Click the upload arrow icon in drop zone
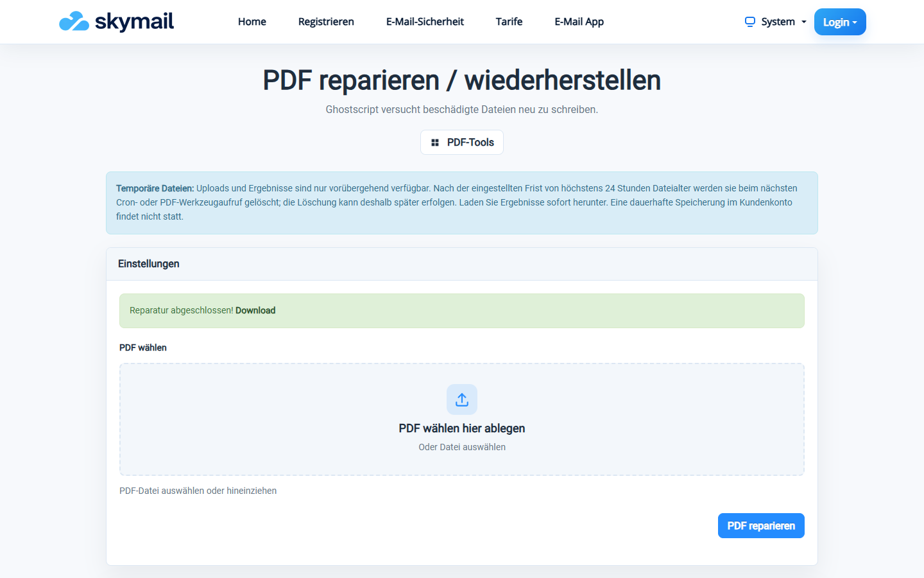The height and width of the screenshot is (578, 924). pyautogui.click(x=462, y=399)
